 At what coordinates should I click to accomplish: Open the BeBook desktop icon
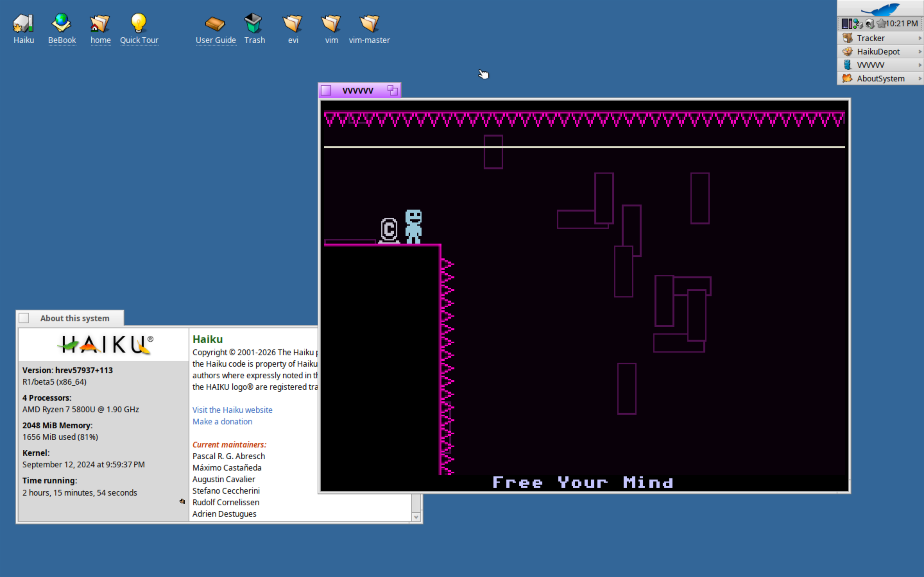pyautogui.click(x=62, y=23)
